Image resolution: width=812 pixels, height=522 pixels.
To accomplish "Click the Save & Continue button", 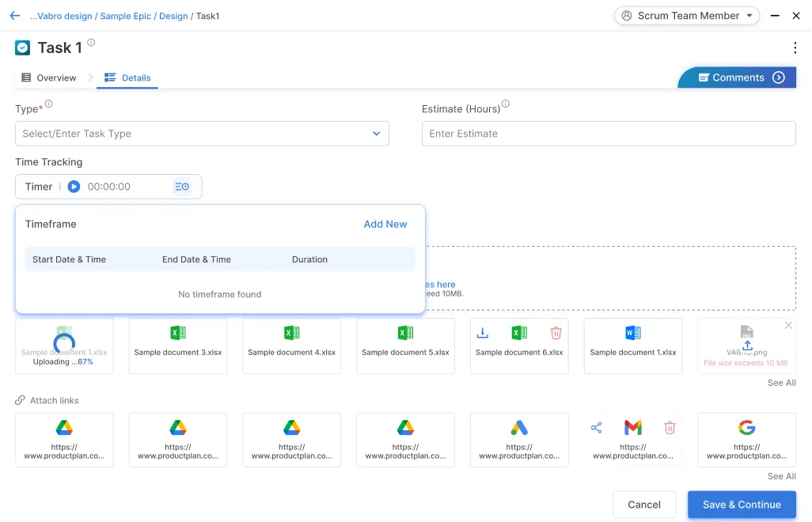I will tap(741, 505).
